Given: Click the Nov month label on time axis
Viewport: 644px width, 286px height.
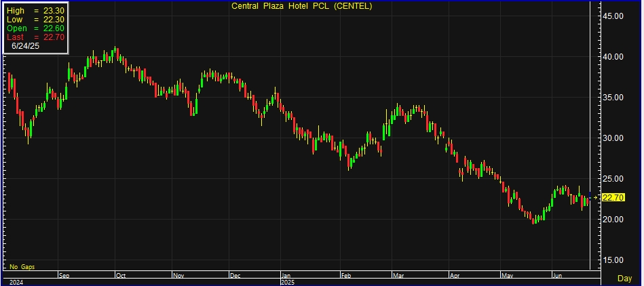Looking at the screenshot, I should [x=177, y=275].
